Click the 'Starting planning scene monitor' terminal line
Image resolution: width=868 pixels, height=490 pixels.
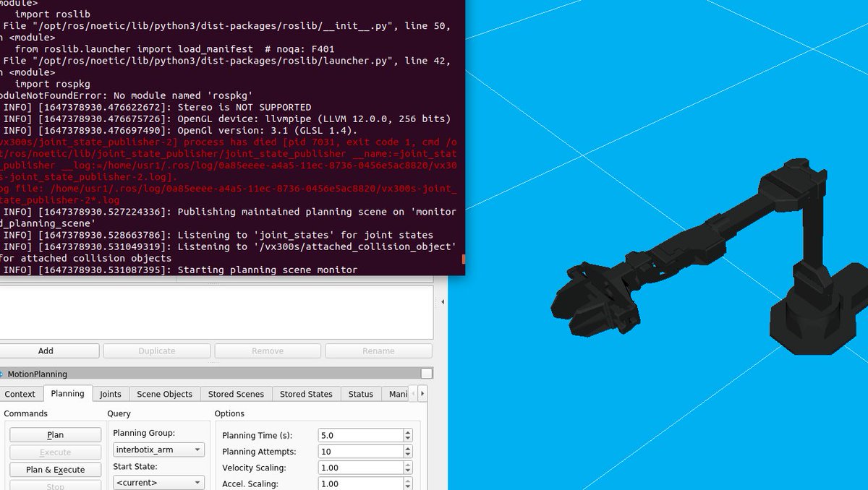pos(180,270)
